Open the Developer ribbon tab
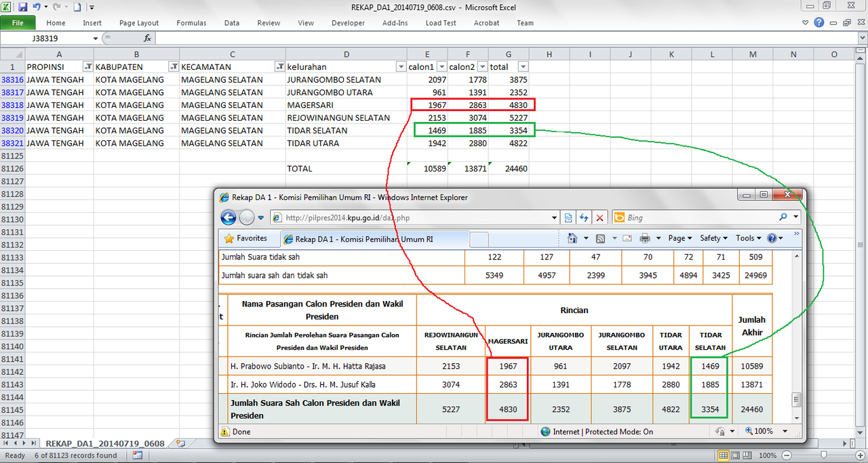This screenshot has width=868, height=463. tap(348, 23)
